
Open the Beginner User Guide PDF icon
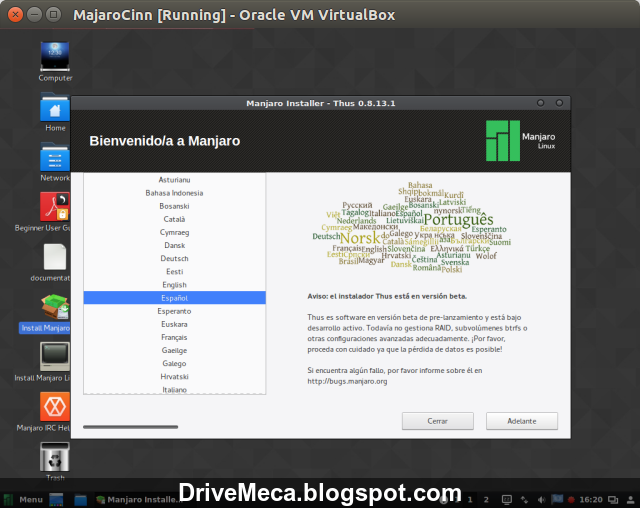pos(54,212)
